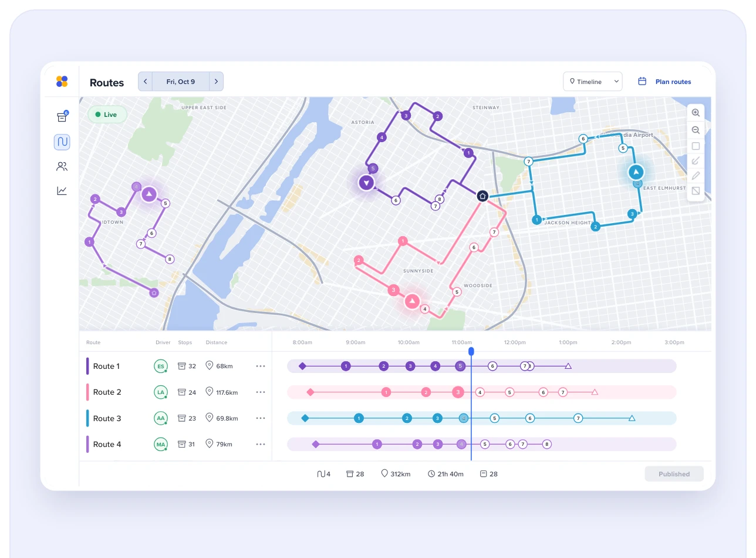Zoom out on the map
The image size is (756, 558).
[696, 130]
